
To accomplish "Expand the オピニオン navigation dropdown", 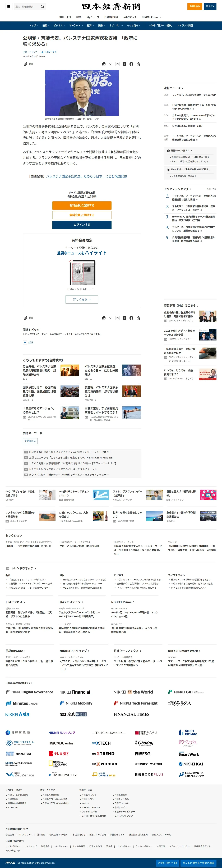I will (x=116, y=26).
